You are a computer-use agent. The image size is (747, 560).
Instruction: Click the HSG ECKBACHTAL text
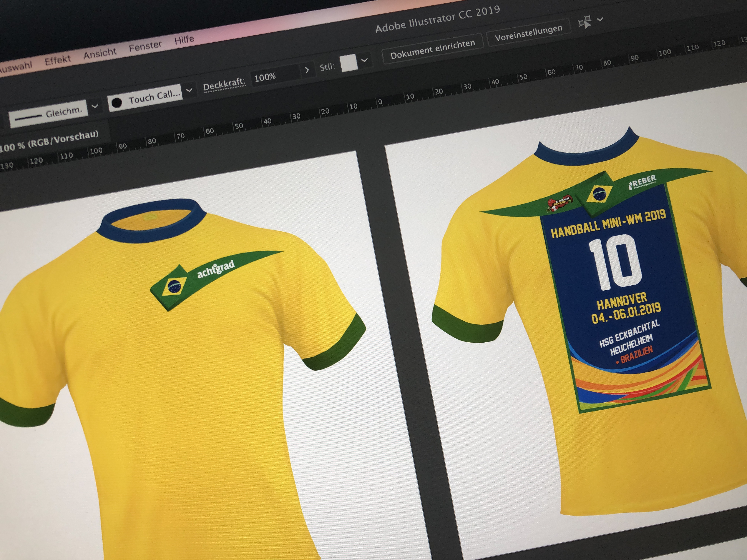click(630, 334)
